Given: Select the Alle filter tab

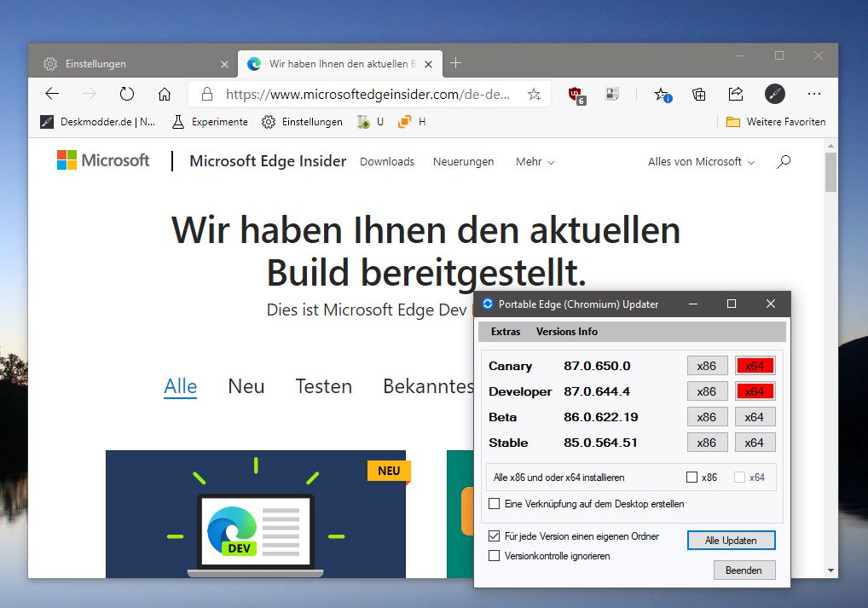Looking at the screenshot, I should 181,386.
